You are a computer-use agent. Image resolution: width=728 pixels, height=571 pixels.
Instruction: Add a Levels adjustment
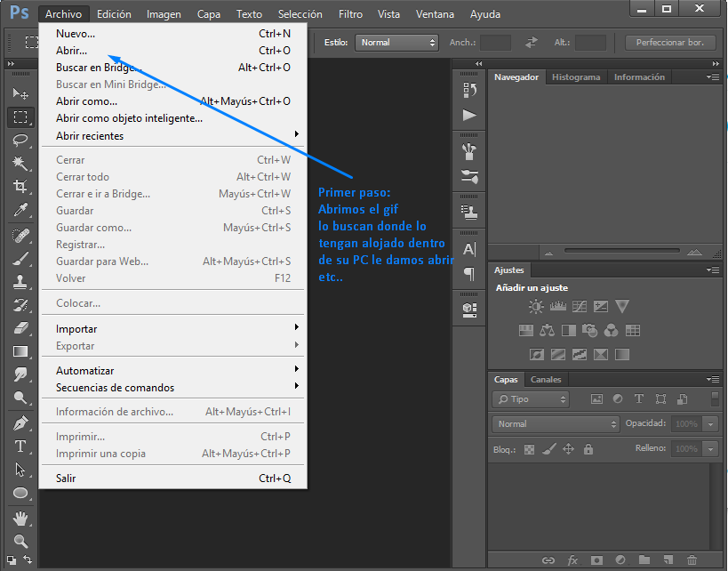click(x=557, y=306)
